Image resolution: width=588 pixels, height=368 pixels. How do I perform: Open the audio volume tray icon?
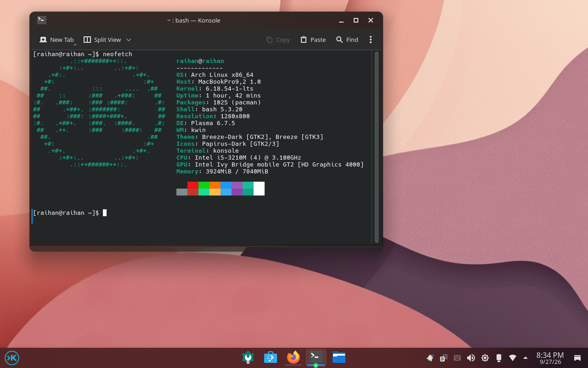471,358
